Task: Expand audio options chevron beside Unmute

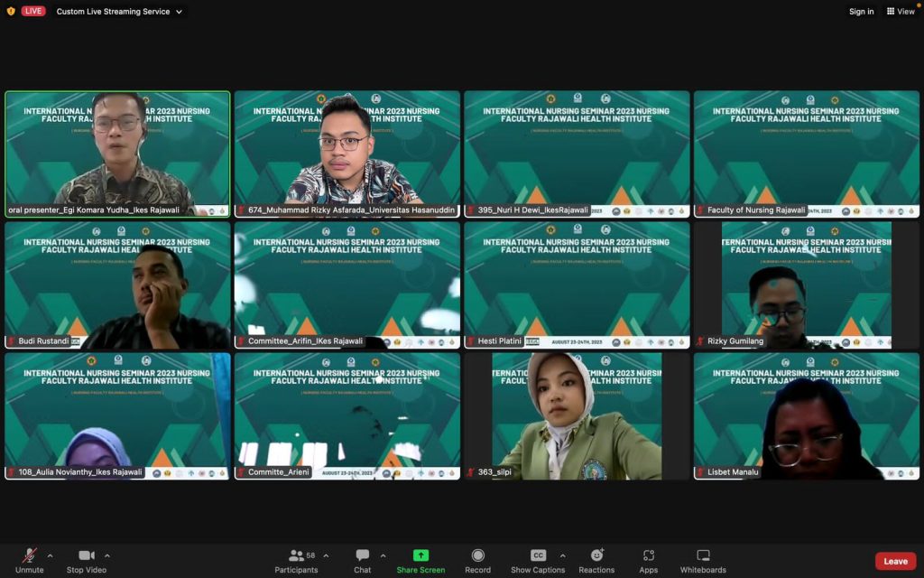Action: click(x=50, y=555)
